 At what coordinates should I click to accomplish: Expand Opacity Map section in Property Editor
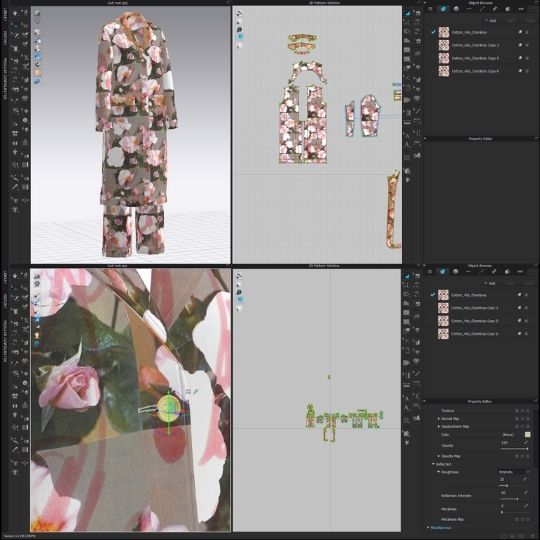(439, 456)
